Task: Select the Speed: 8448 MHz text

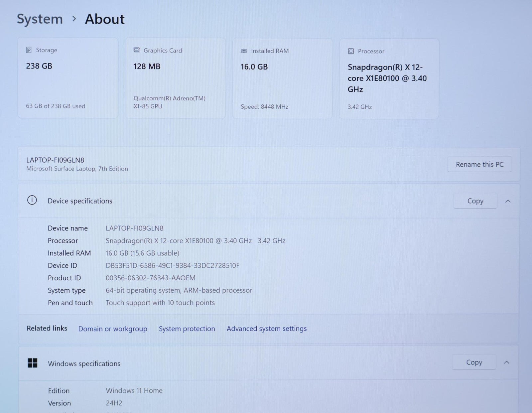Action: point(265,107)
